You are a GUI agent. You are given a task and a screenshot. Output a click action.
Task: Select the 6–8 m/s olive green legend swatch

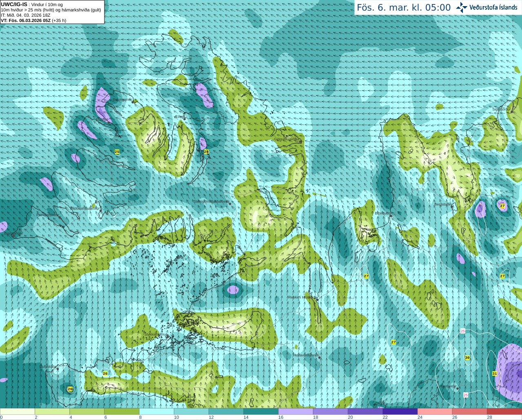pyautogui.click(x=122, y=411)
